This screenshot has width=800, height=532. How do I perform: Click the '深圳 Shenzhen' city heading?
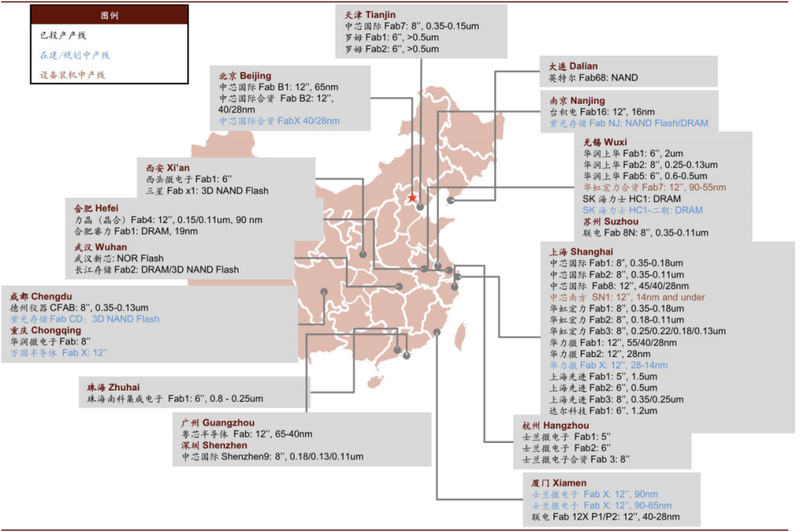click(214, 445)
